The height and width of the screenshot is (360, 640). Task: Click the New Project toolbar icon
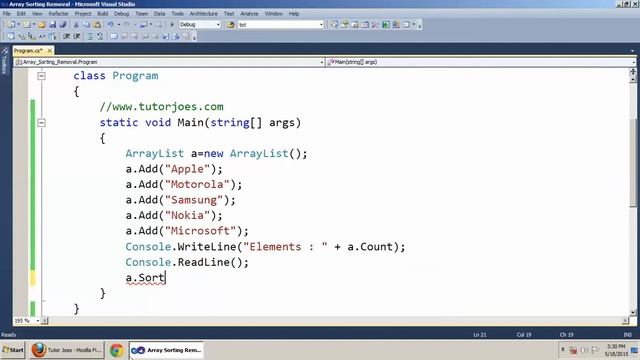click(11, 25)
